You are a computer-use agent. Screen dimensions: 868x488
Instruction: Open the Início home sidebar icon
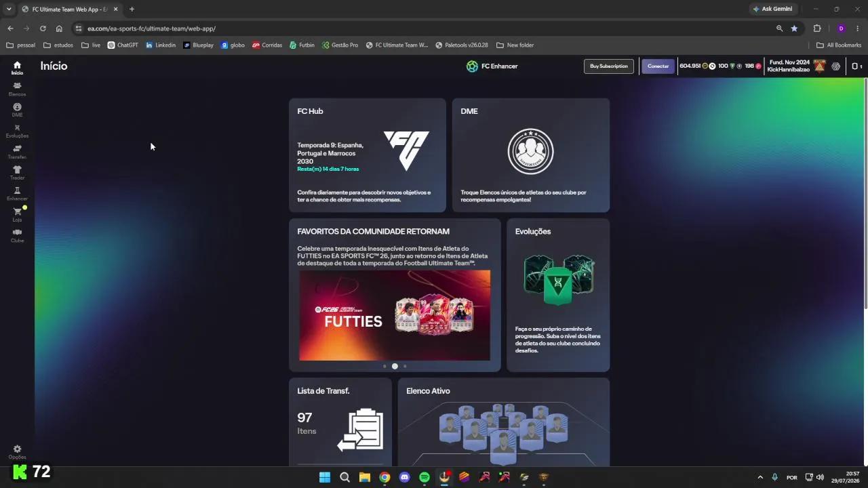[17, 68]
